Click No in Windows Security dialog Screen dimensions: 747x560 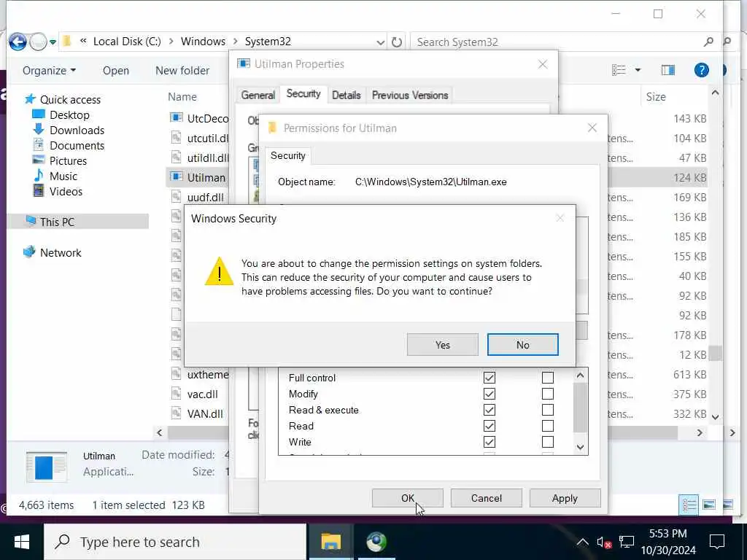point(522,345)
